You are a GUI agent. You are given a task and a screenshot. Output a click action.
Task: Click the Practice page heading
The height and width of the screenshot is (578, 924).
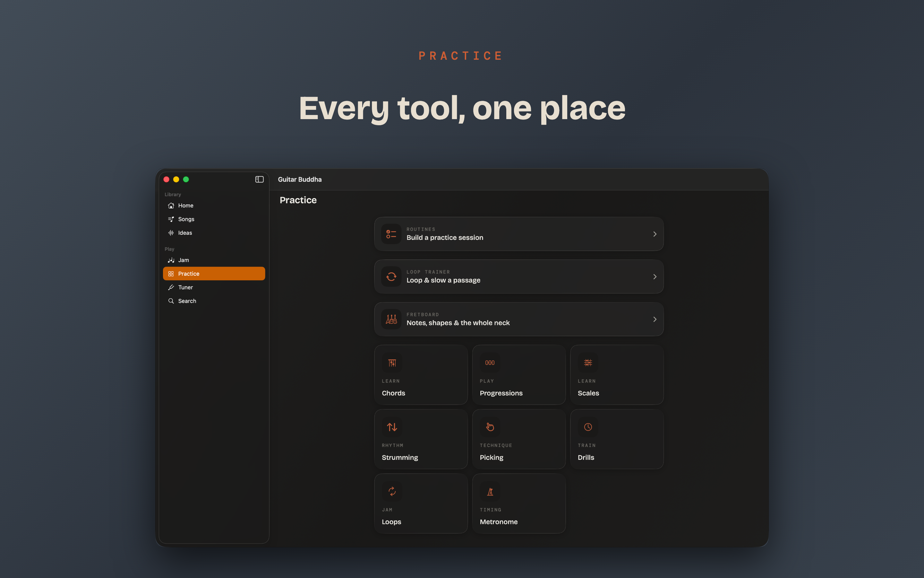(298, 200)
